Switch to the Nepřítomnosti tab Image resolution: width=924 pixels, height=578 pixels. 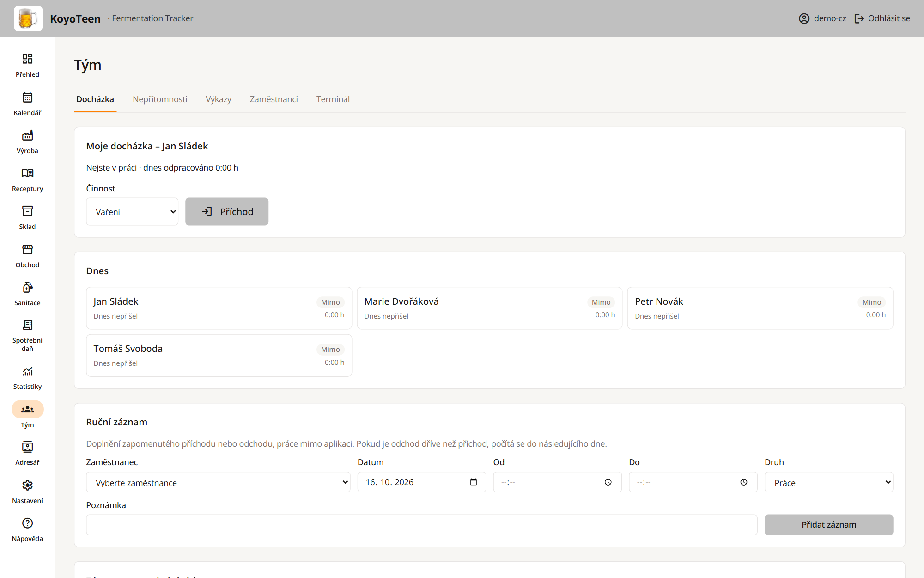click(x=160, y=99)
